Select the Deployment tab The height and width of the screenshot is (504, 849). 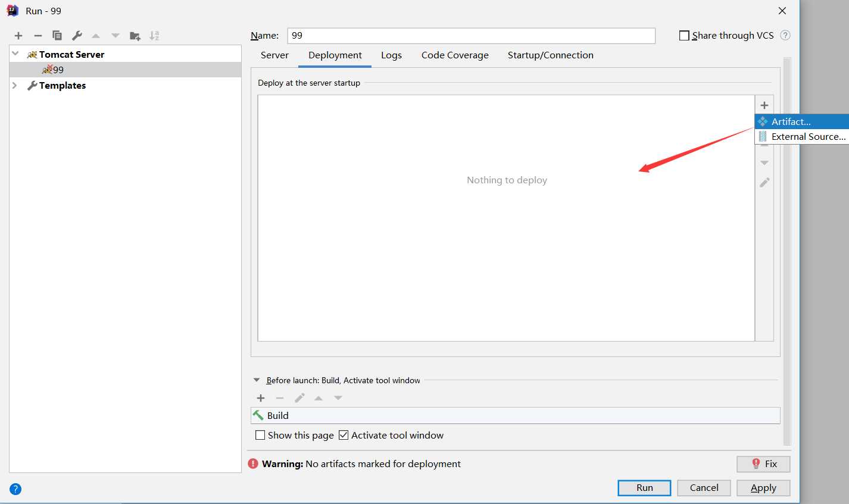pyautogui.click(x=335, y=55)
